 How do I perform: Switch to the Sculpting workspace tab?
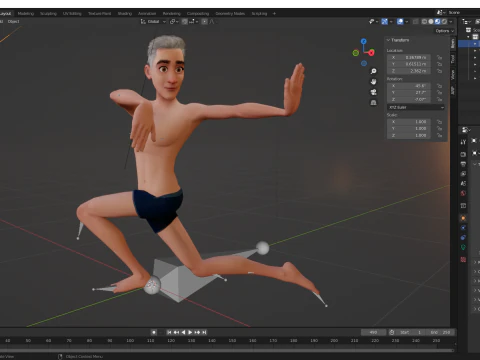pyautogui.click(x=48, y=13)
